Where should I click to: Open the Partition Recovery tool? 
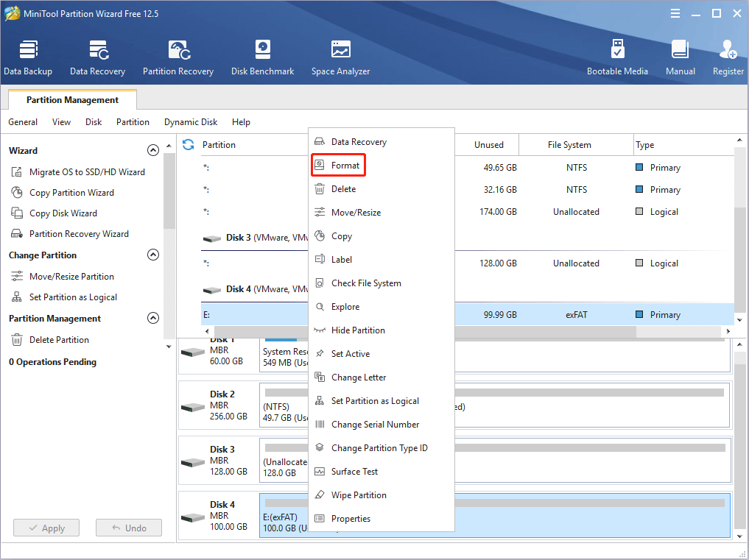coord(178,58)
